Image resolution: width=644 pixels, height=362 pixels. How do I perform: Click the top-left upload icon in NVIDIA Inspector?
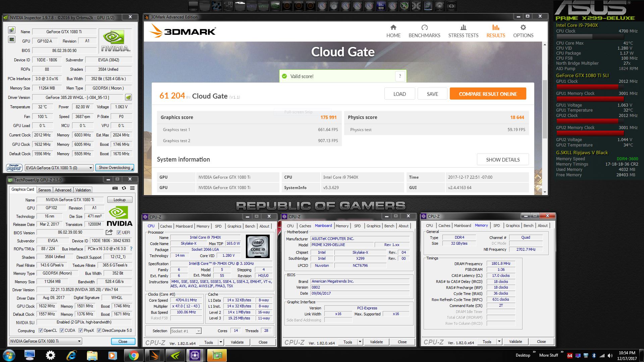[x=12, y=31]
